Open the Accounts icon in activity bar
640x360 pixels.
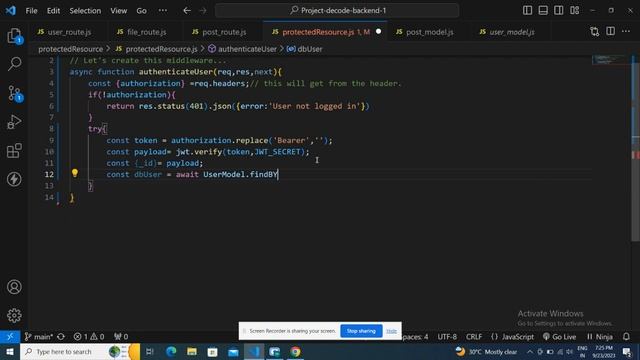pos(14,287)
